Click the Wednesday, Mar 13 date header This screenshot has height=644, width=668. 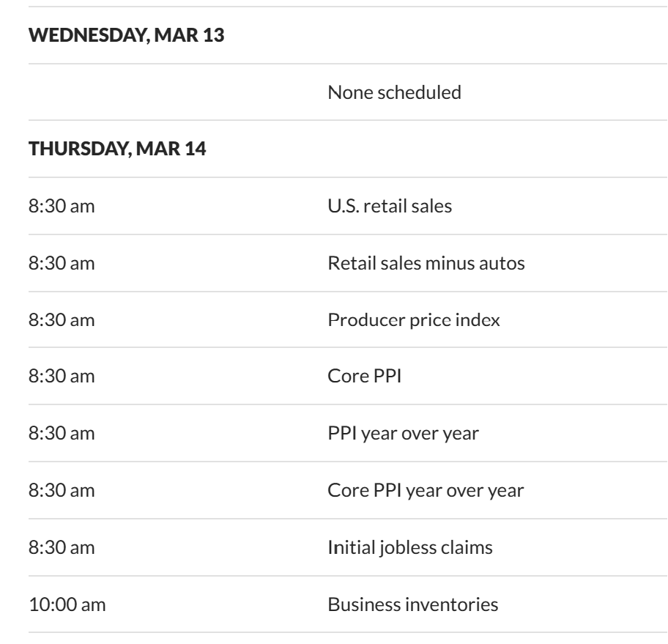(x=126, y=37)
